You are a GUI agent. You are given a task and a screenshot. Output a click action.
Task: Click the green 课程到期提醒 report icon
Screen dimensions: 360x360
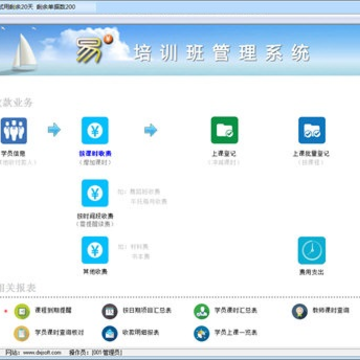click(22, 311)
